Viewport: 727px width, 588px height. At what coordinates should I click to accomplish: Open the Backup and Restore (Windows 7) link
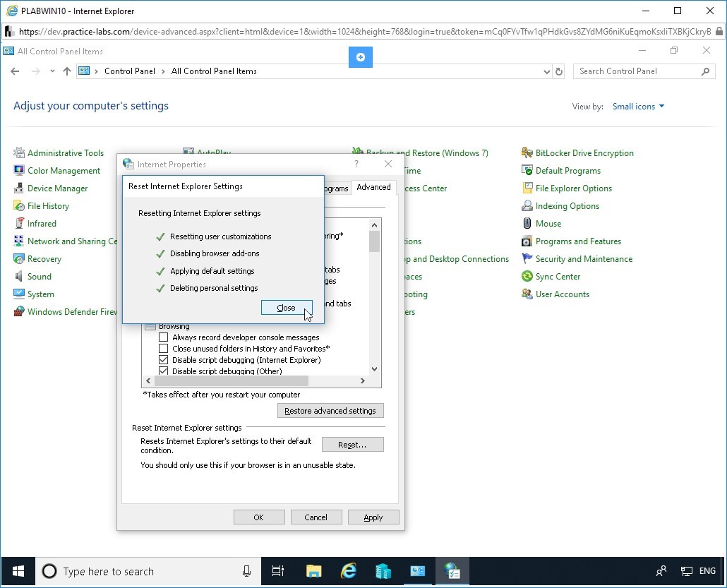coord(426,152)
